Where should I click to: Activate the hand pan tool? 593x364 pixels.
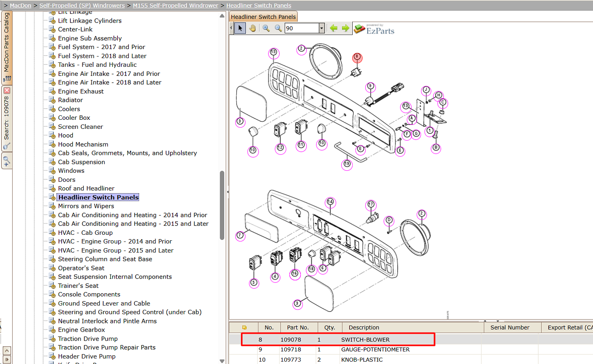point(253,28)
